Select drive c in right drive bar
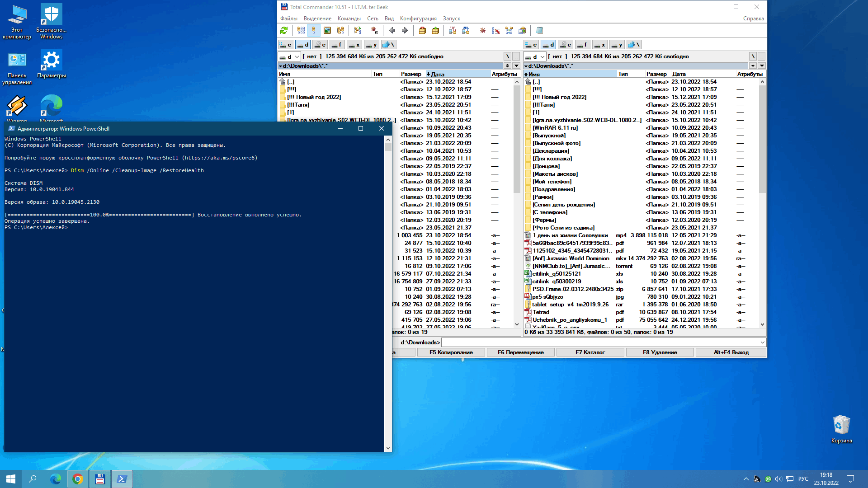This screenshot has height=488, width=868. tap(531, 45)
